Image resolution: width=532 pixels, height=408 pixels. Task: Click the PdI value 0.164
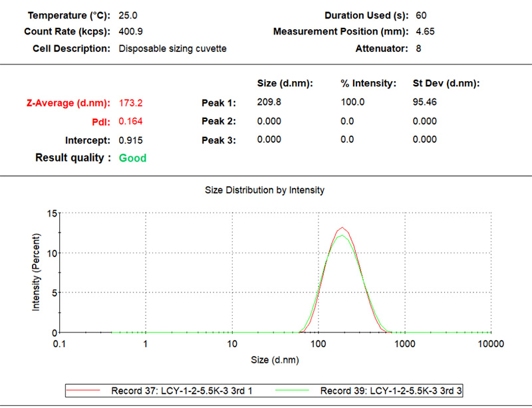pos(130,122)
